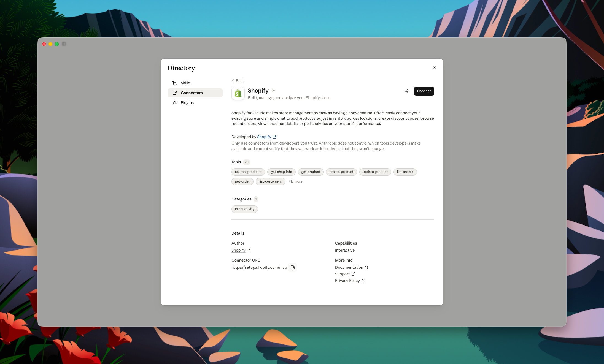Screen dimensions: 604x364
Task: Close the Directory dialog
Action: coord(434,67)
